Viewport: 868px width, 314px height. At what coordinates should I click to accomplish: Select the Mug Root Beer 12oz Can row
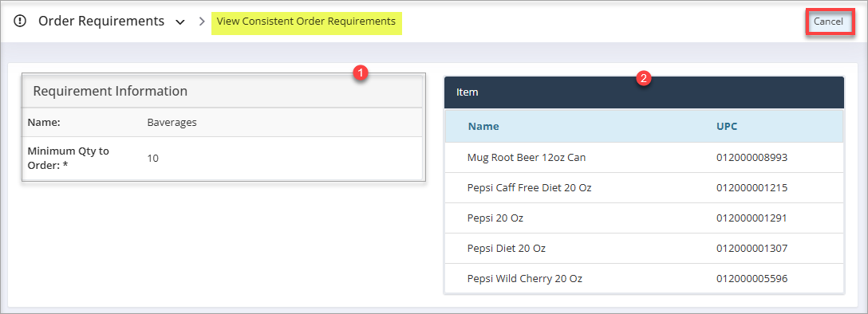click(645, 158)
